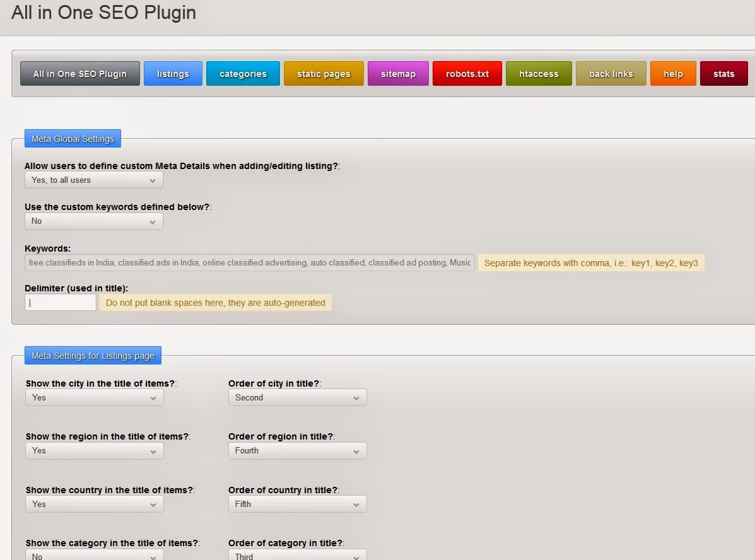Screen dimensions: 755x560
Task: Open the All in One SEO Plugin tab
Action: point(80,74)
